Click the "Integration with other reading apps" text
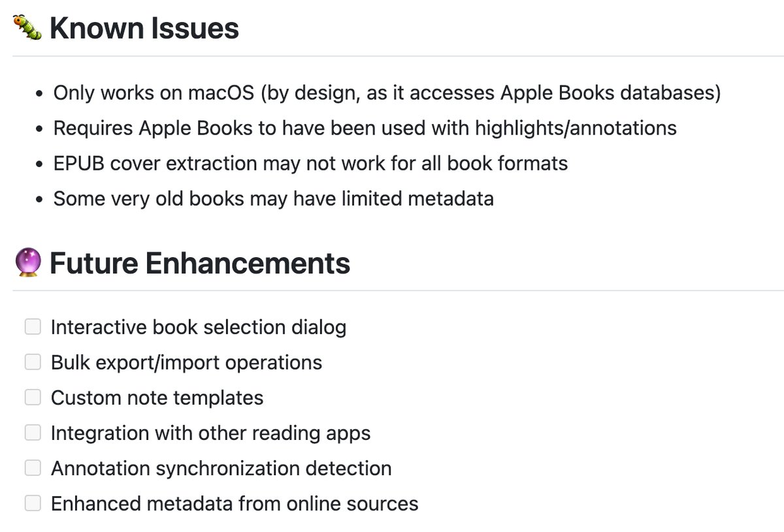 coord(210,433)
